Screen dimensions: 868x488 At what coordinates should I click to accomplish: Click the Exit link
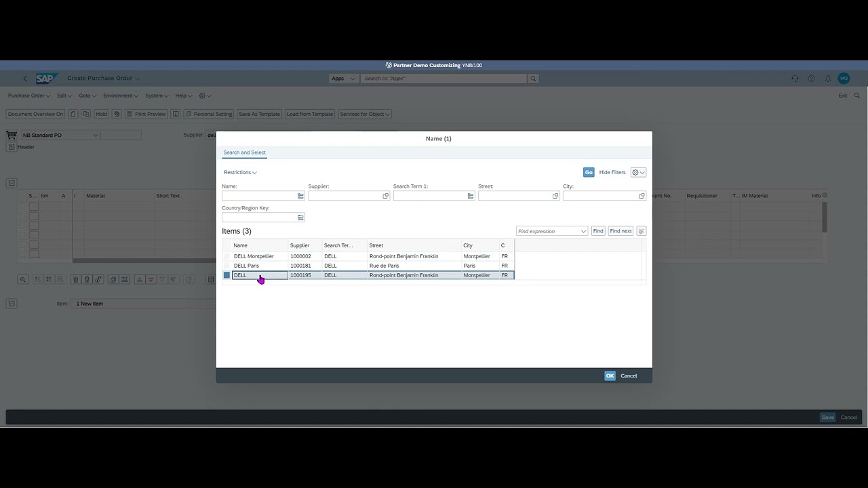pyautogui.click(x=843, y=96)
